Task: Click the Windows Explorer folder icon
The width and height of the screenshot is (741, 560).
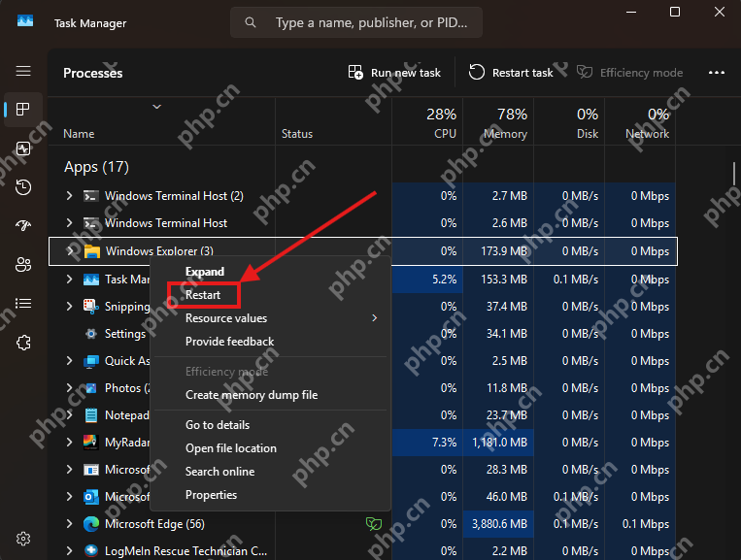Action: coord(91,251)
